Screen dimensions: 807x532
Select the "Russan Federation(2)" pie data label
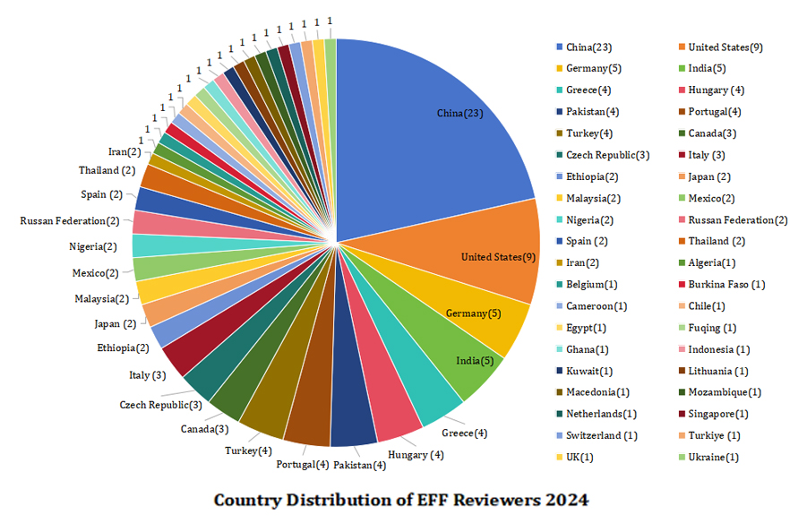[70, 221]
